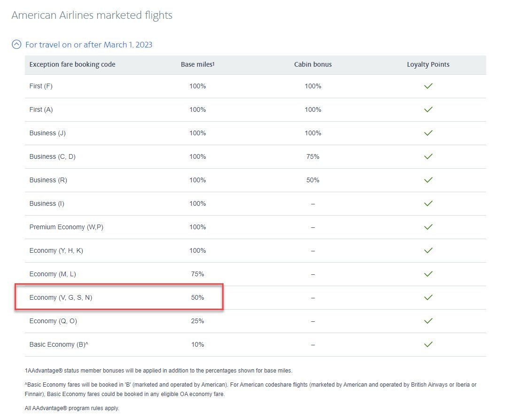This screenshot has height=420, width=512.
Task: Click the checkmark in the Premium Economy (W,P) row
Action: (428, 227)
